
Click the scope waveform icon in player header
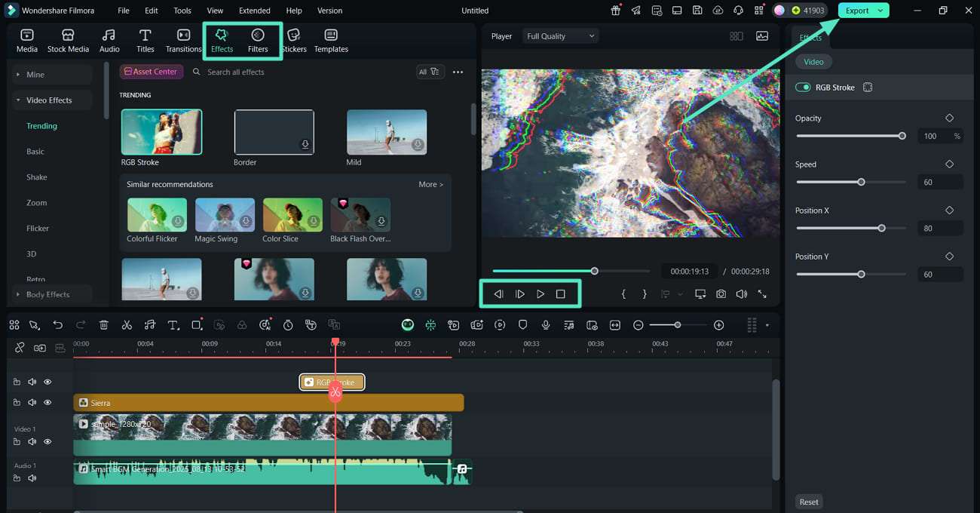(x=762, y=36)
